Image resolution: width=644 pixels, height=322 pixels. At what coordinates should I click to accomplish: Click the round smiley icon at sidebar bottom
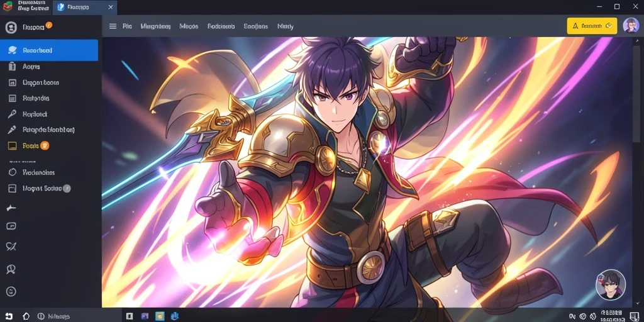coord(11,292)
